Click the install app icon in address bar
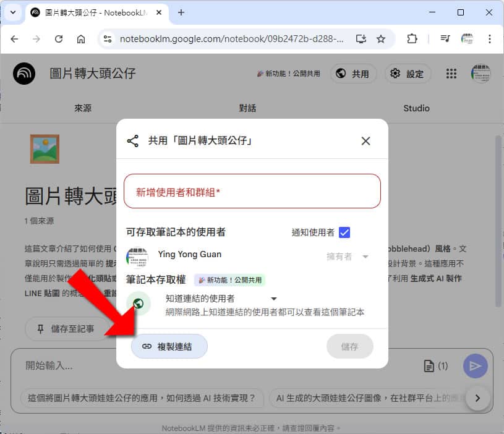 point(361,39)
